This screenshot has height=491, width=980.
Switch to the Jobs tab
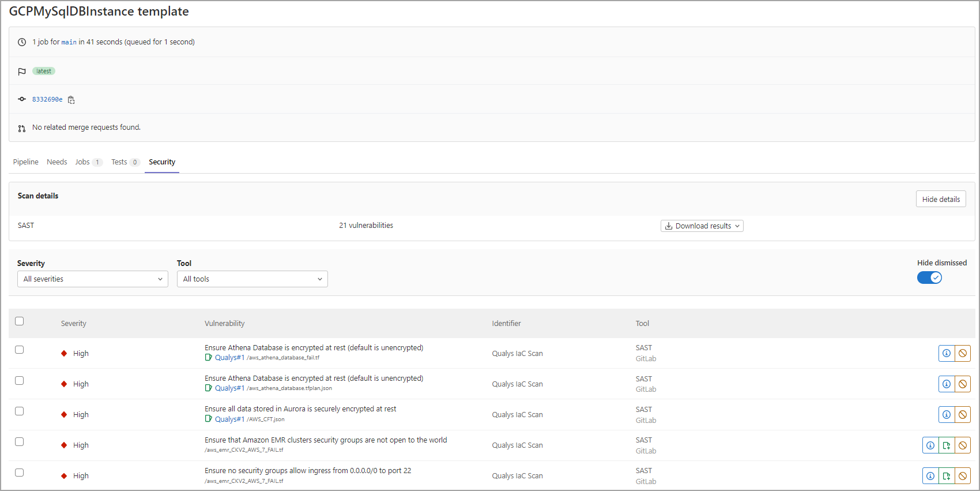tap(88, 162)
